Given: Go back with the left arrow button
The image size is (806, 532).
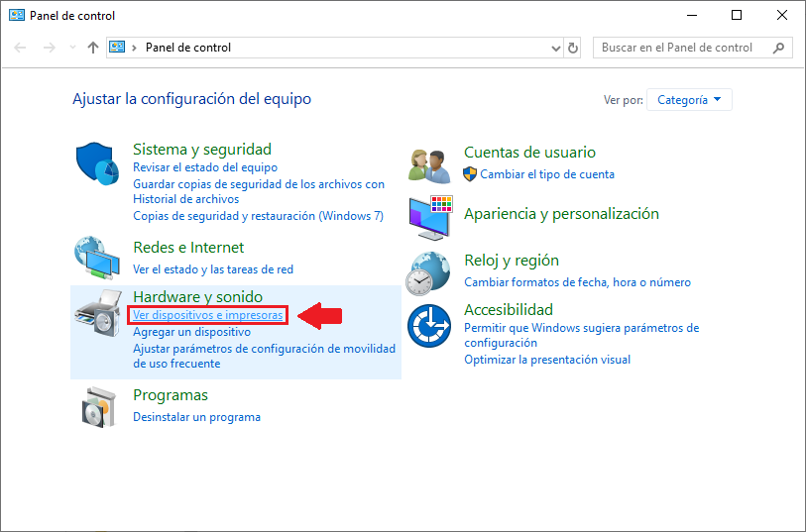Looking at the screenshot, I should (20, 48).
